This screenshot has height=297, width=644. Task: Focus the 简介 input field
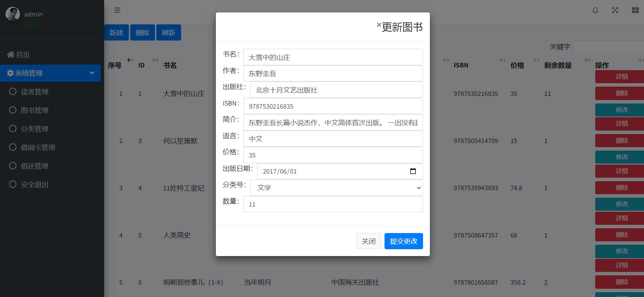pos(333,122)
